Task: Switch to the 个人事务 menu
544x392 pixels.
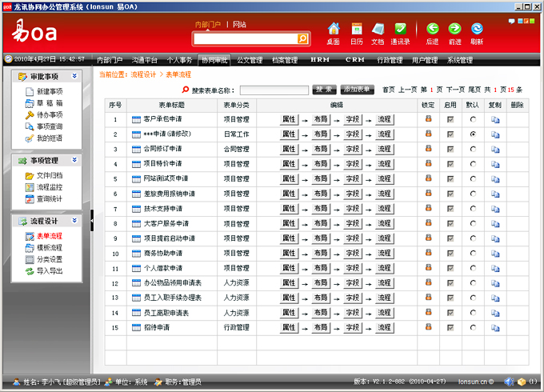Action: pos(179,60)
